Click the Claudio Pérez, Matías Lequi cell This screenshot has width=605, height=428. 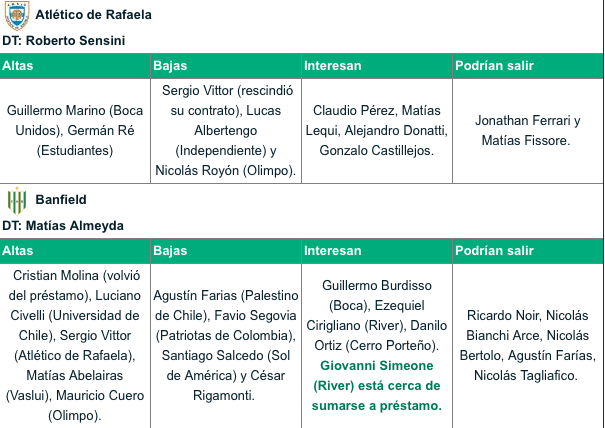377,131
